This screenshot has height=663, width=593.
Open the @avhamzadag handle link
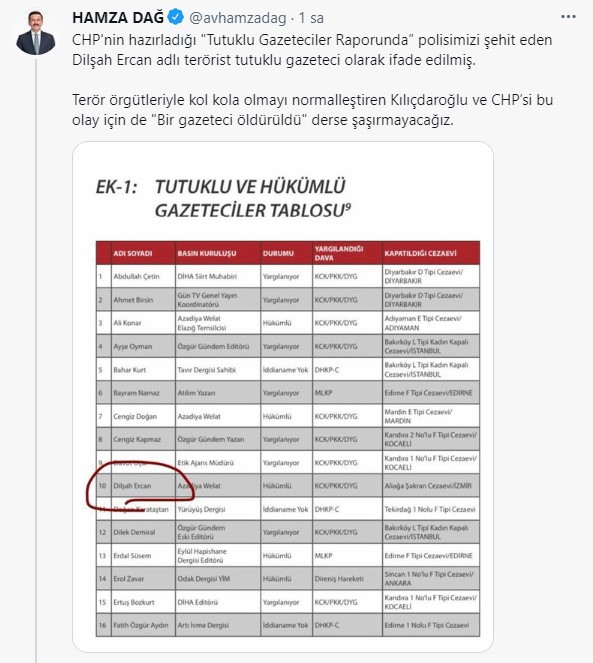tap(238, 18)
